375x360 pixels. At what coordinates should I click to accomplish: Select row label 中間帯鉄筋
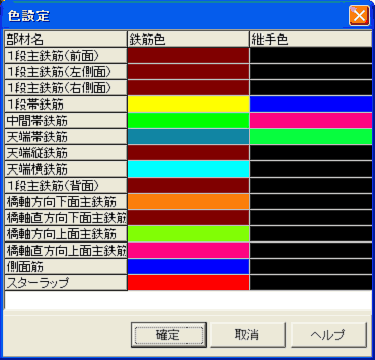66,120
